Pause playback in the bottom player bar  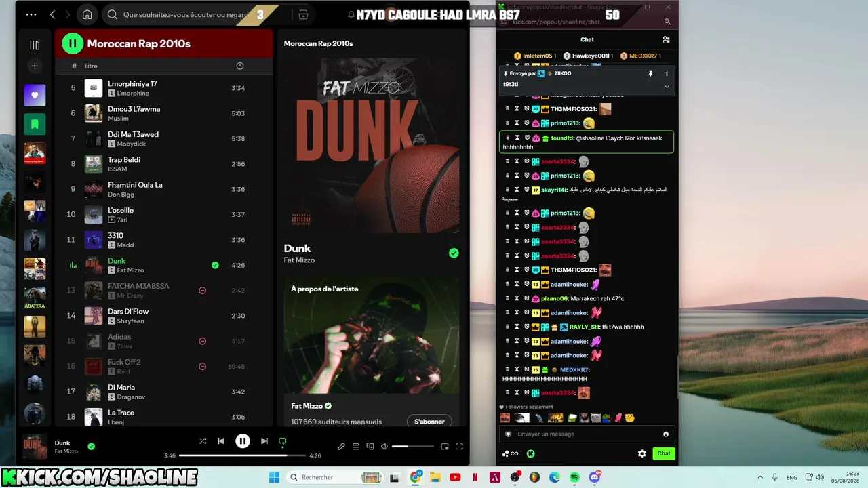(242, 441)
